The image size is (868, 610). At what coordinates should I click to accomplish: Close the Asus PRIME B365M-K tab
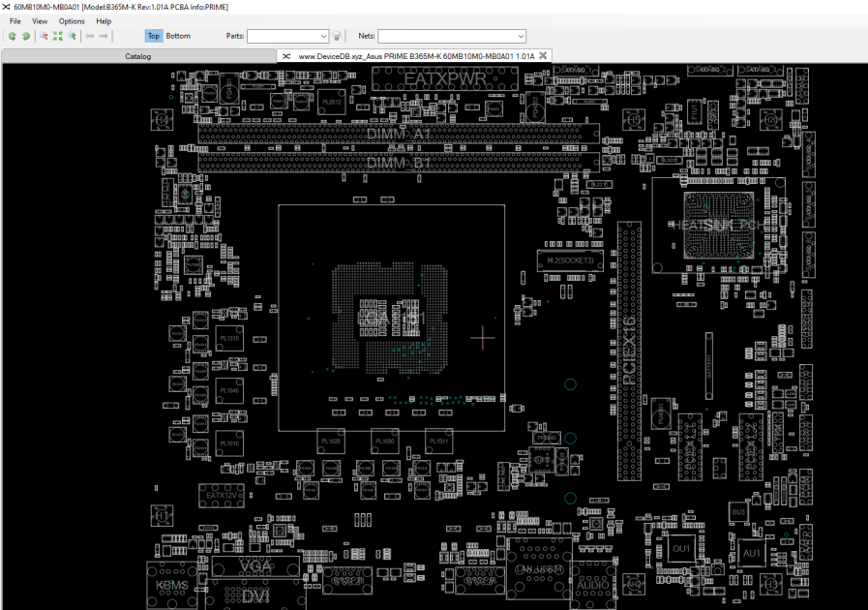click(543, 55)
